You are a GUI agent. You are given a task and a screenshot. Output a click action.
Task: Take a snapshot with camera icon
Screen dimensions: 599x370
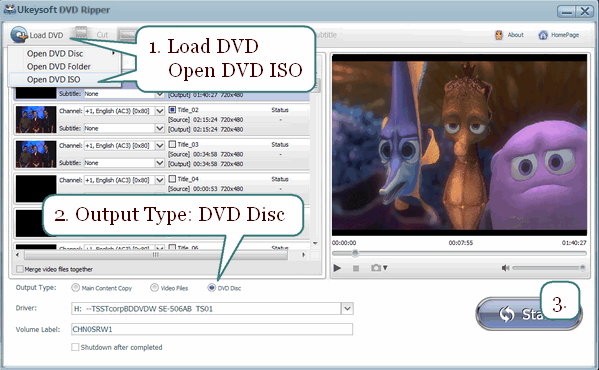pos(376,268)
